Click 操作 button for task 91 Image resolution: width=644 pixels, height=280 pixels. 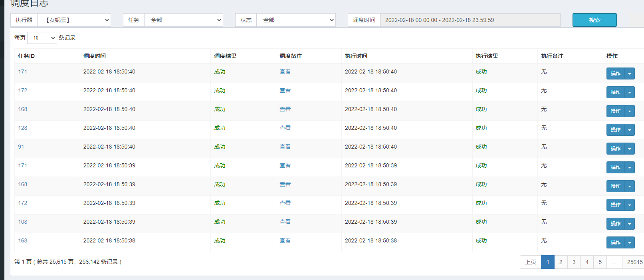coord(615,149)
